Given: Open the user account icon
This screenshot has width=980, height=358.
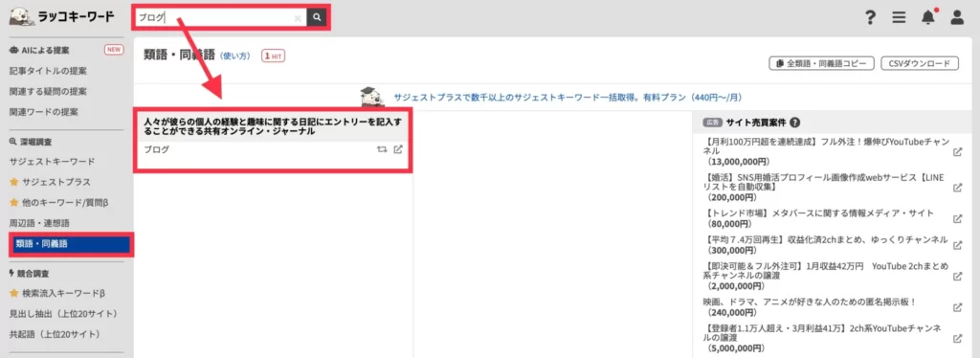Looking at the screenshot, I should 957,17.
